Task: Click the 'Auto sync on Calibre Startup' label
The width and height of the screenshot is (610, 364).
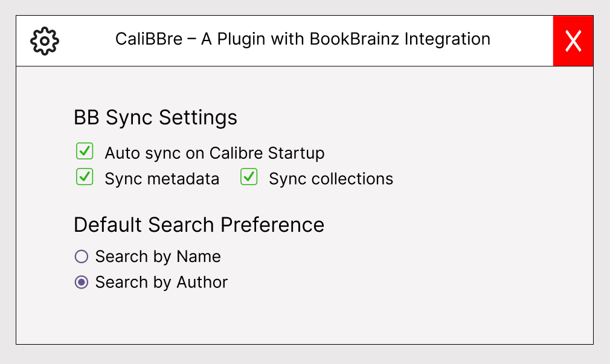Action: pyautogui.click(x=215, y=153)
